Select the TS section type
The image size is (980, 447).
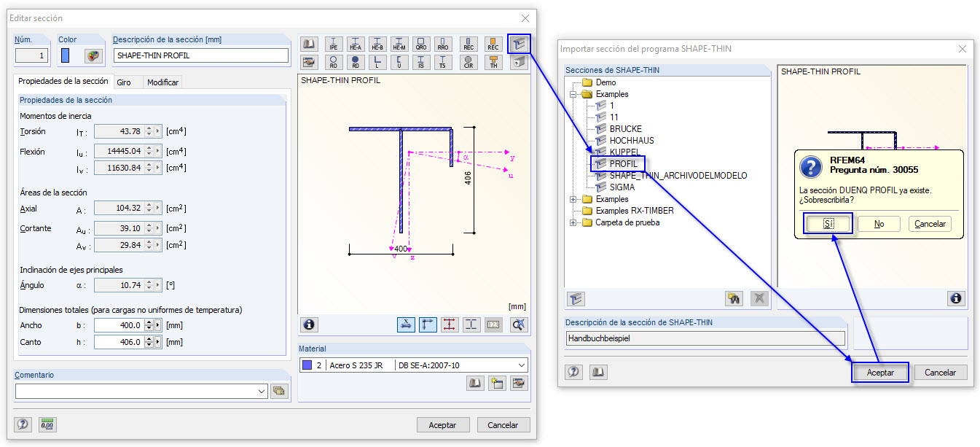[443, 63]
